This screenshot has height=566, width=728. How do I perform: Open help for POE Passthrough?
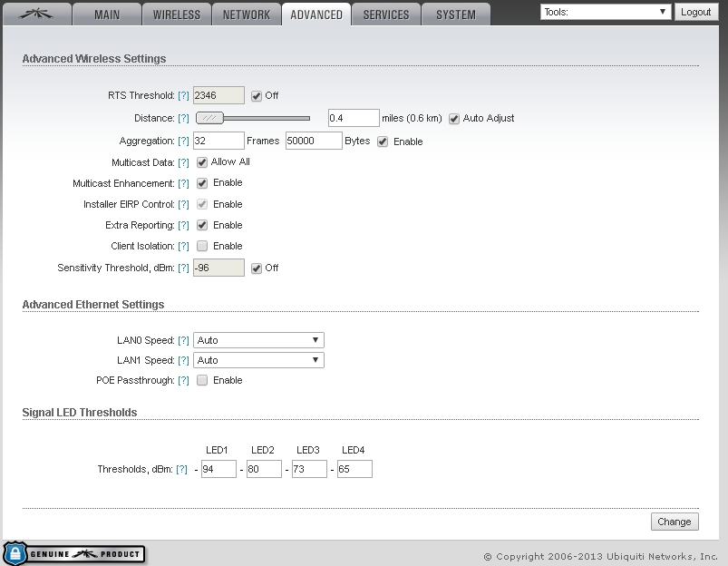click(x=183, y=381)
